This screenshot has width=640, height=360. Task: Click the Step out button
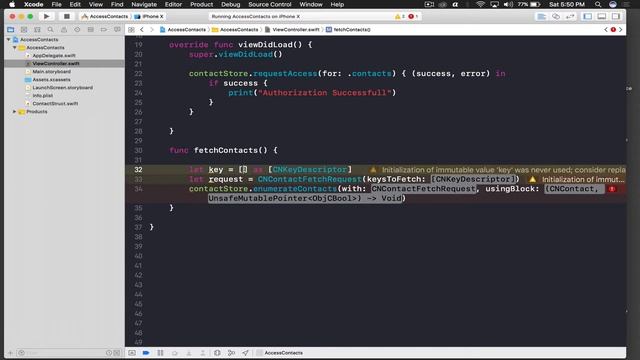pyautogui.click(x=203, y=353)
